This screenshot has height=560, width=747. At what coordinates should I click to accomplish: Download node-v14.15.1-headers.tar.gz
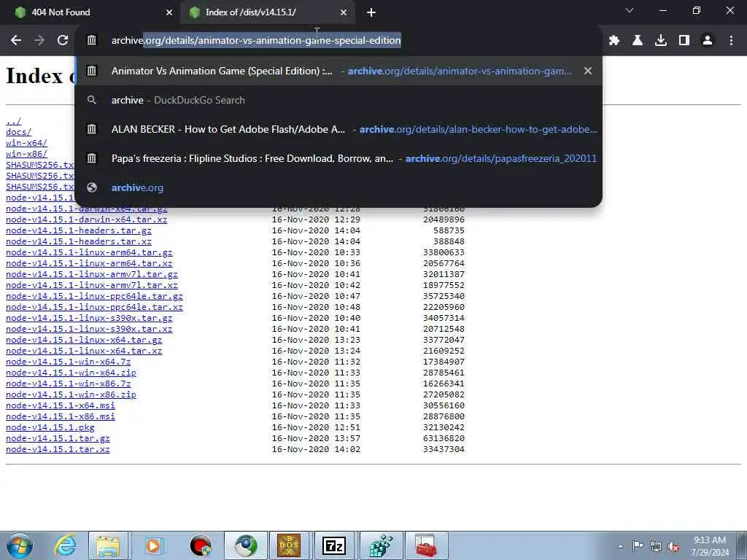[x=79, y=230]
